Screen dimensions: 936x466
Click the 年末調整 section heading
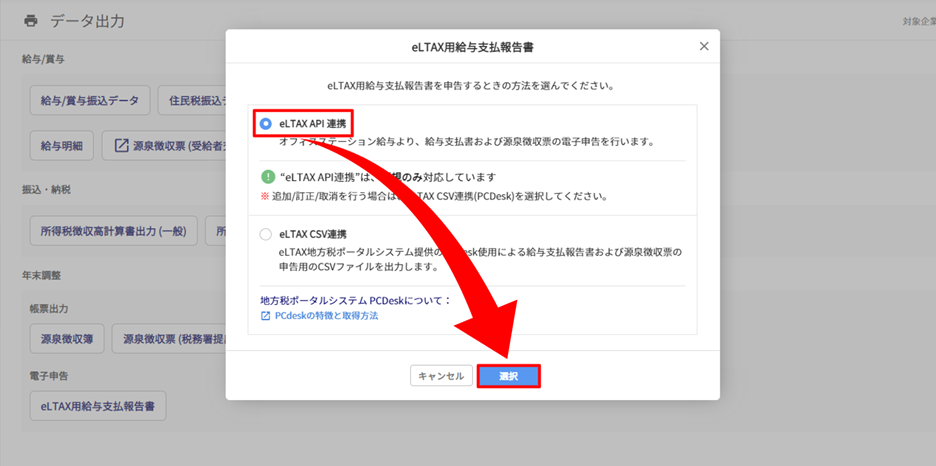[x=41, y=275]
